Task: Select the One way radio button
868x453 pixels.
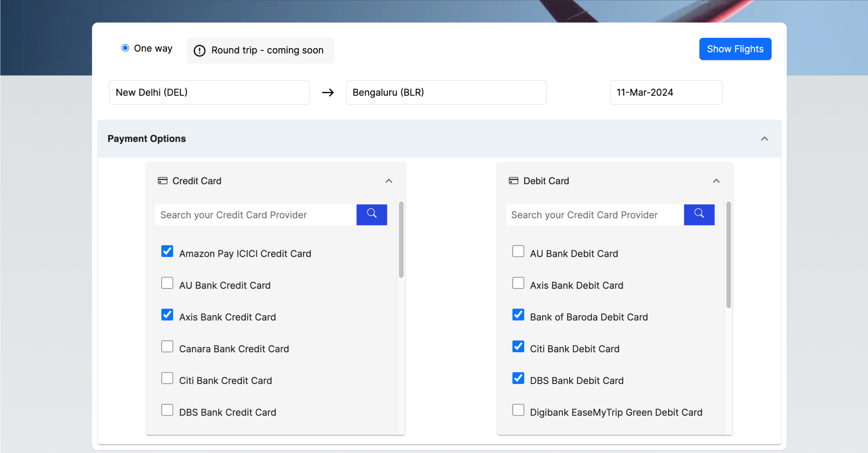Action: tap(125, 48)
